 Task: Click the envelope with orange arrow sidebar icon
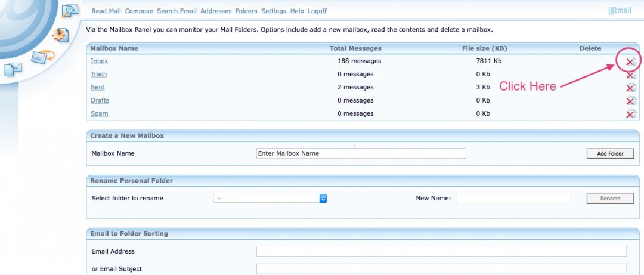[43, 57]
